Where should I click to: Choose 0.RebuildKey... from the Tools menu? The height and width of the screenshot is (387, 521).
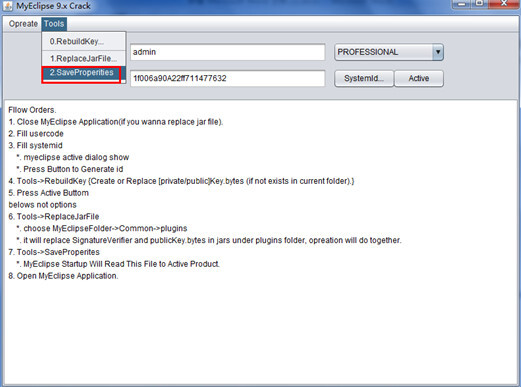pos(83,41)
